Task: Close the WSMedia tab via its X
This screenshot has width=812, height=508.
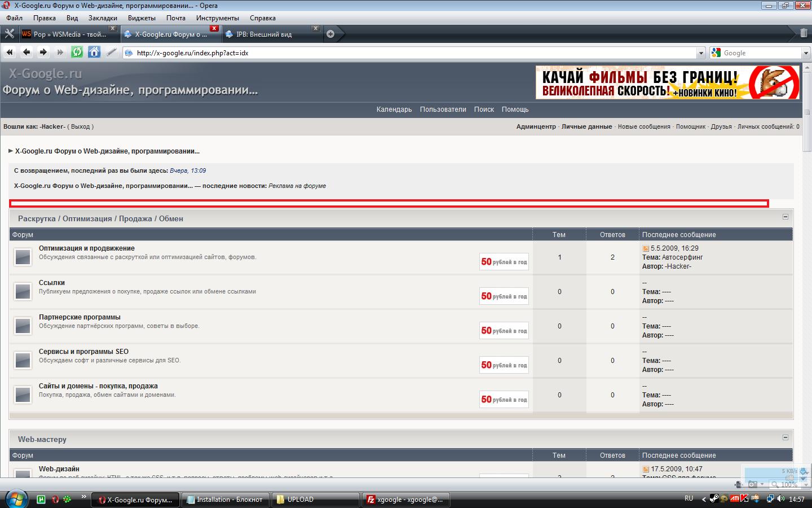Action: pyautogui.click(x=113, y=28)
